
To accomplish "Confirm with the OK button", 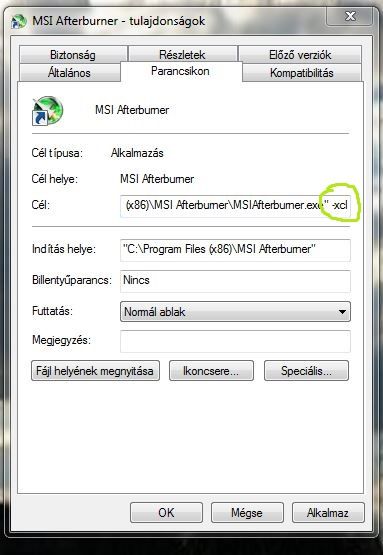I will coord(166,513).
